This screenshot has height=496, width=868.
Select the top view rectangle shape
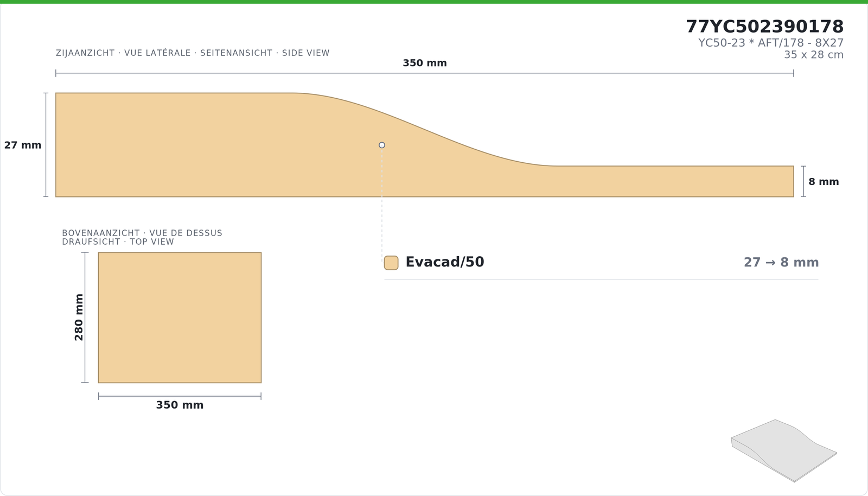[180, 317]
